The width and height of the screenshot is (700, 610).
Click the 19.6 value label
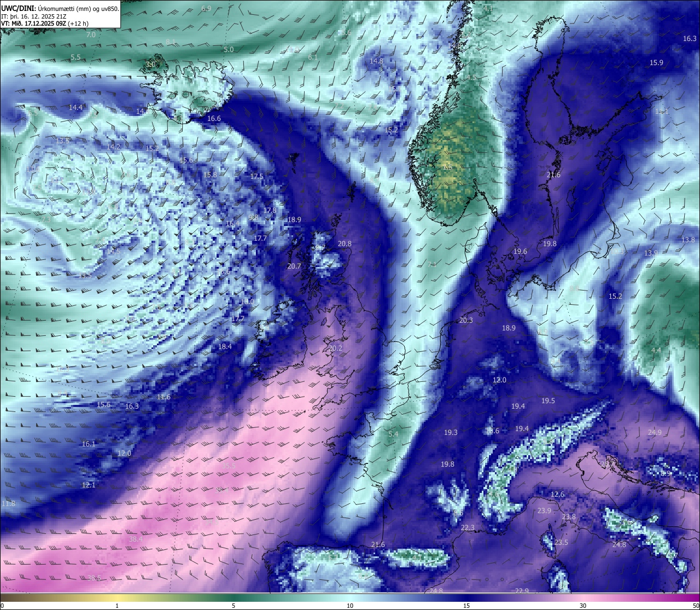point(520,252)
